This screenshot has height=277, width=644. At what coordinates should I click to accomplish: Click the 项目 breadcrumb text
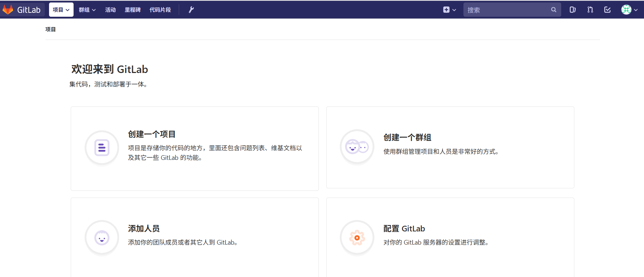pyautogui.click(x=50, y=29)
